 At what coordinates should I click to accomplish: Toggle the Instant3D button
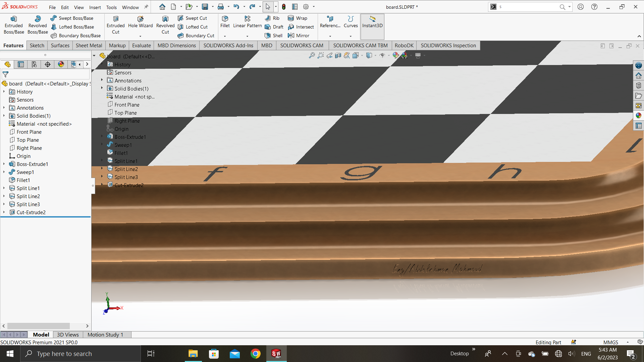(x=372, y=22)
